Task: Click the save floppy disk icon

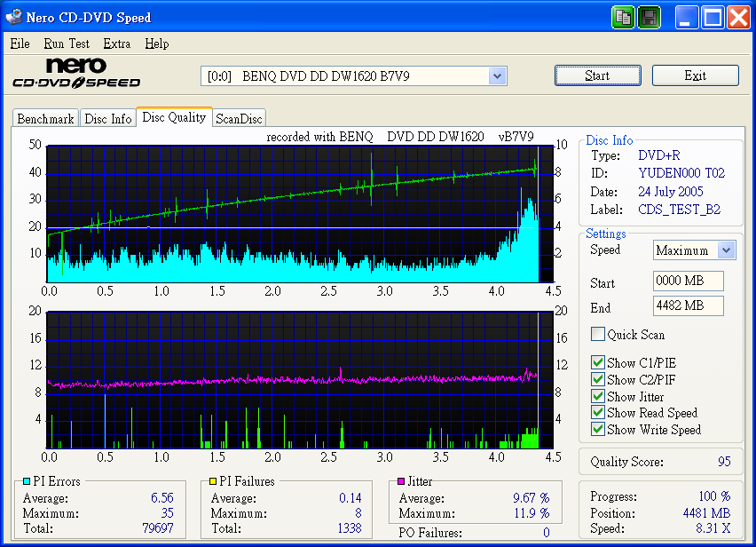Action: pos(649,18)
